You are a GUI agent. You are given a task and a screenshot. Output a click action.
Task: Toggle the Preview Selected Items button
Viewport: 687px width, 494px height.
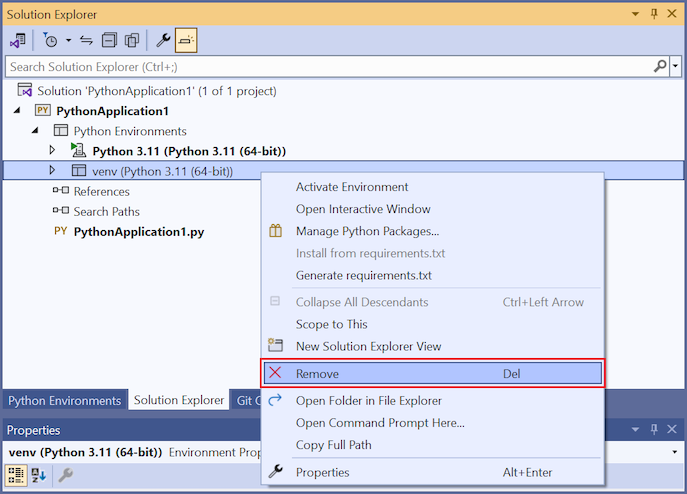tap(186, 41)
